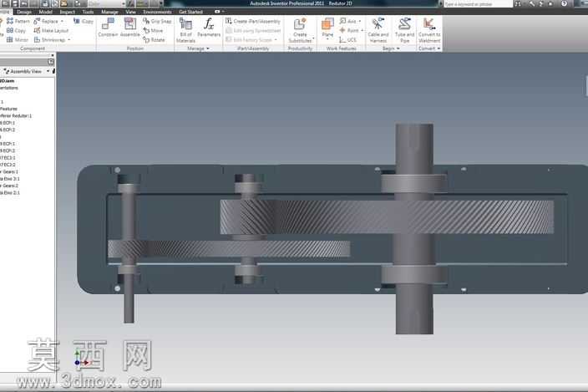Switch to the Tools ribbon tab
The height and width of the screenshot is (392, 588).
coord(88,12)
